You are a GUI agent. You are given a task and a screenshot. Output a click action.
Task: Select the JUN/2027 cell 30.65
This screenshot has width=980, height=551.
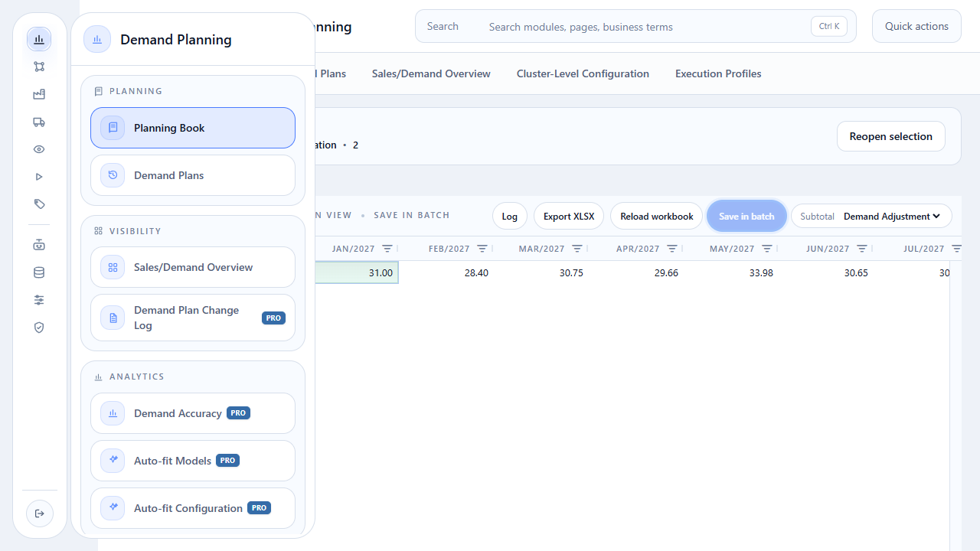click(825, 272)
